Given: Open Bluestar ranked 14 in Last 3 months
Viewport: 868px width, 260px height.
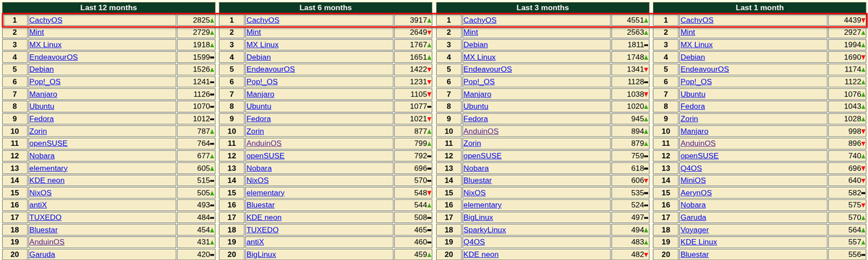Looking at the screenshot, I should [477, 180].
